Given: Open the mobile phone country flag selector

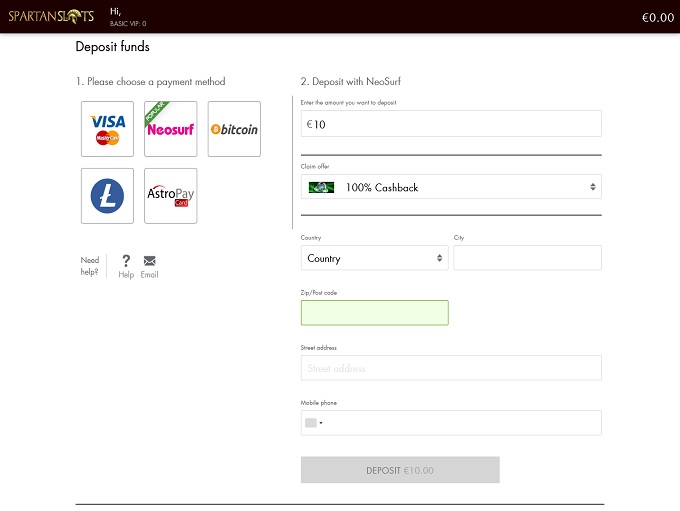Looking at the screenshot, I should (314, 423).
